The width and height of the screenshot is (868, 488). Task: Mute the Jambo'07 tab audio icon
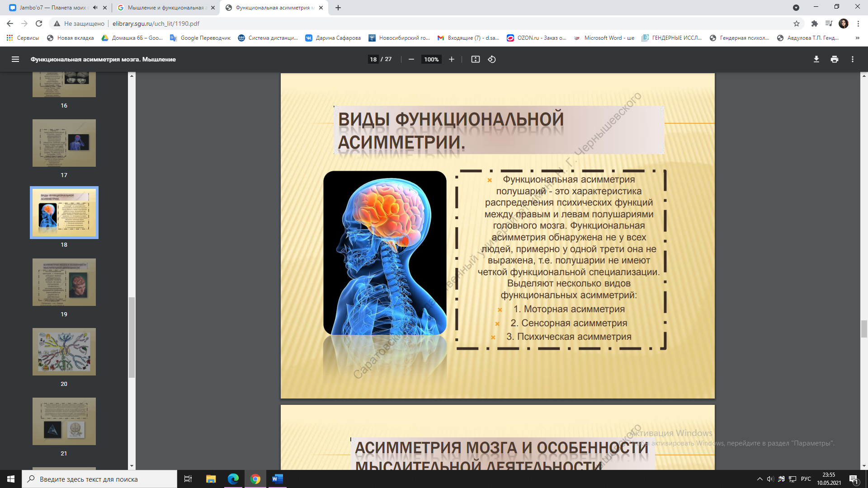point(95,8)
